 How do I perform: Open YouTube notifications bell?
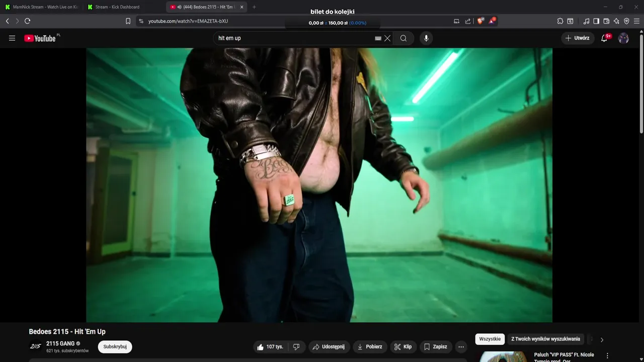click(x=604, y=38)
